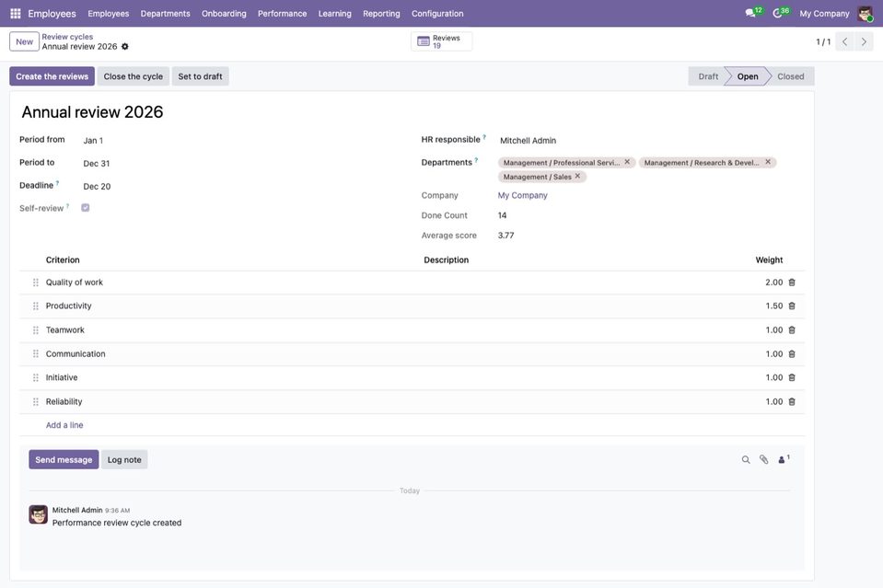Remove the Management / Professional Services department tag
Image resolution: width=883 pixels, height=588 pixels.
[627, 162]
